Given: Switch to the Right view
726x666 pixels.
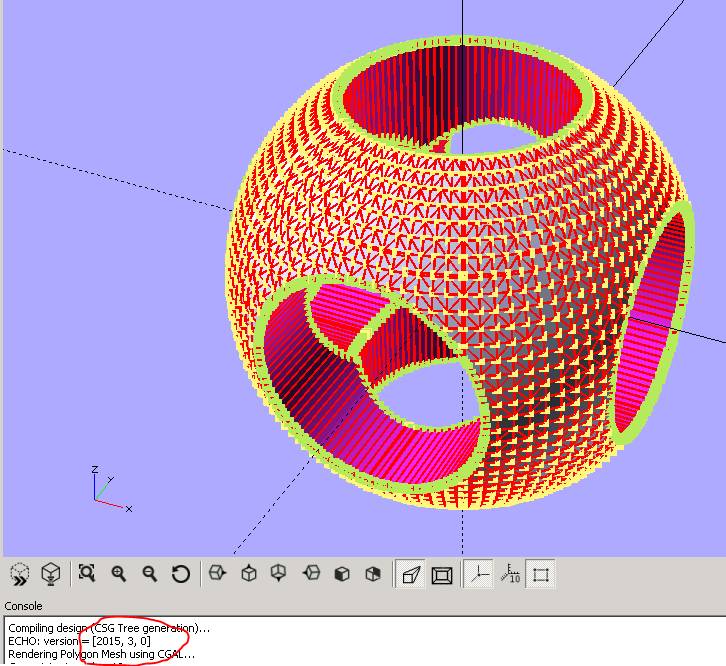Looking at the screenshot, I should point(218,574).
